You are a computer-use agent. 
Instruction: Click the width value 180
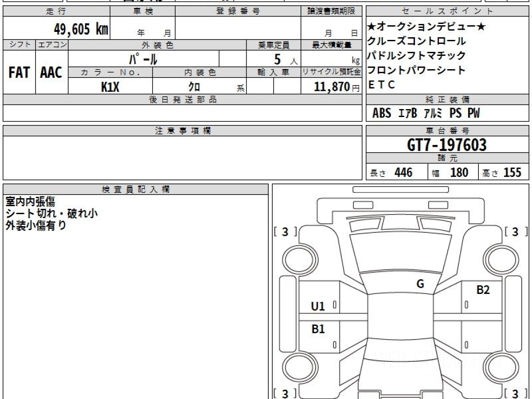point(459,172)
